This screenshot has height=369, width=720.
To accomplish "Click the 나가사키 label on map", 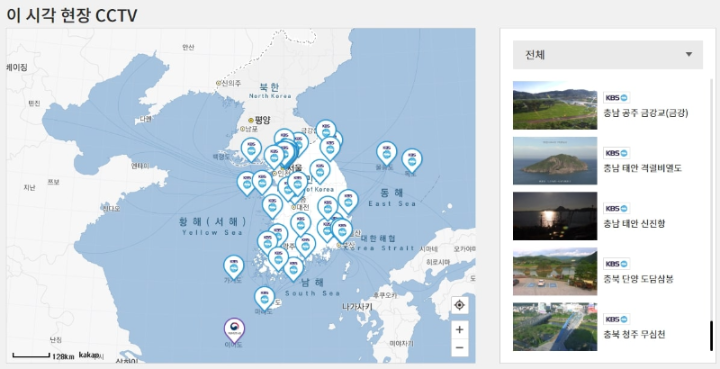I will point(357,307).
